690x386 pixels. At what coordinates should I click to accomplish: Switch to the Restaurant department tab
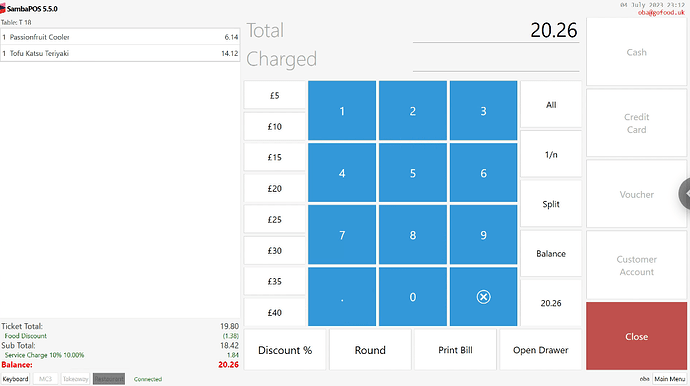pyautogui.click(x=109, y=379)
